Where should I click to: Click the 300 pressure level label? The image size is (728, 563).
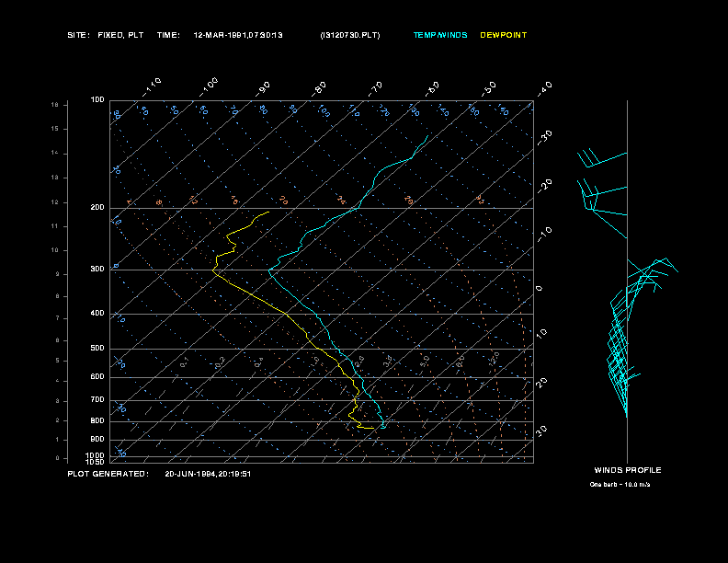pos(97,269)
